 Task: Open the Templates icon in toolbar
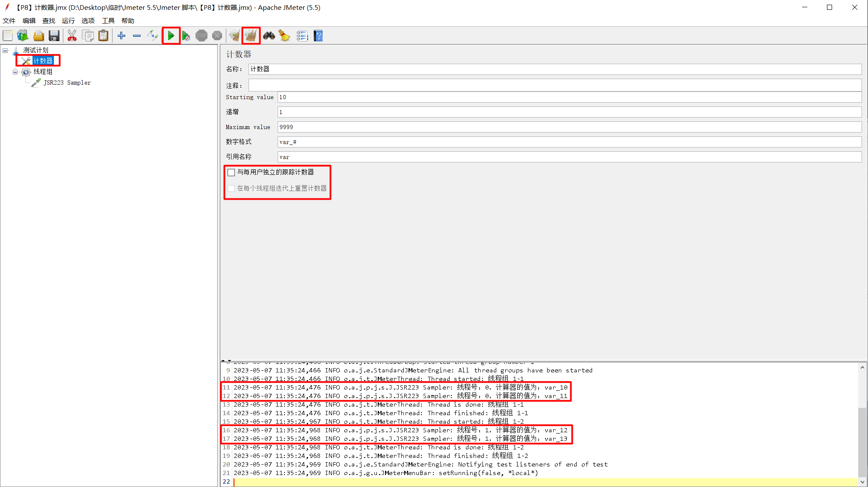click(x=23, y=36)
